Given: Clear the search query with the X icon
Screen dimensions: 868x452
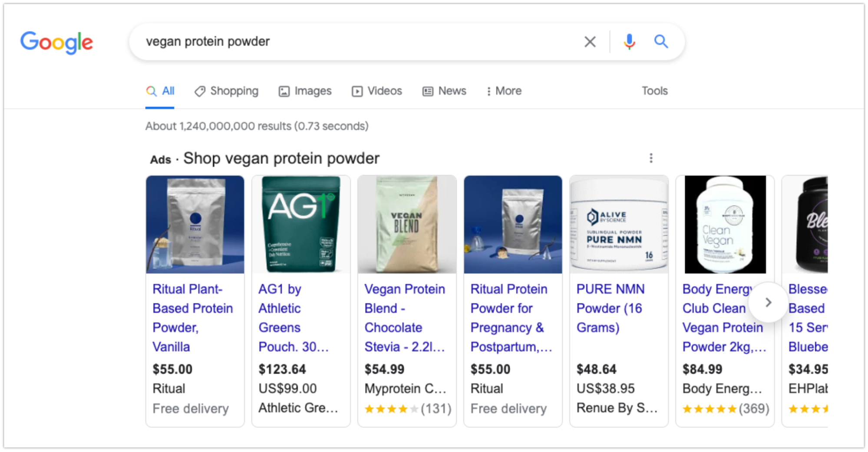Looking at the screenshot, I should [x=590, y=42].
